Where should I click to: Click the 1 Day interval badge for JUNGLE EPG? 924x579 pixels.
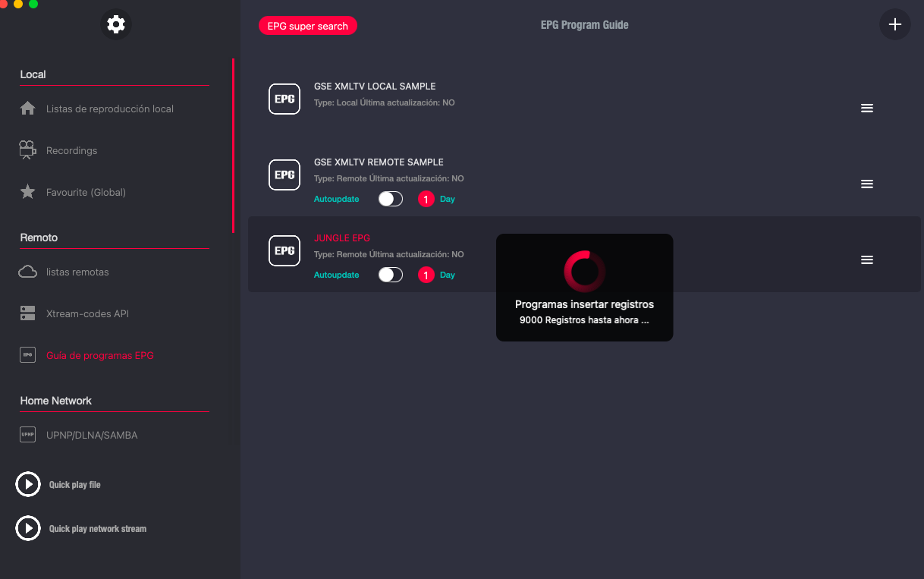pos(426,275)
